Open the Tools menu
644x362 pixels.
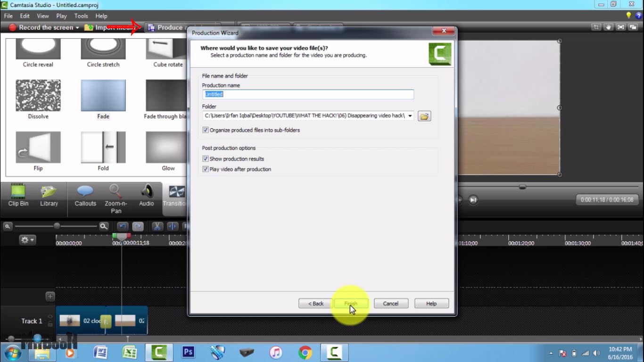[81, 16]
